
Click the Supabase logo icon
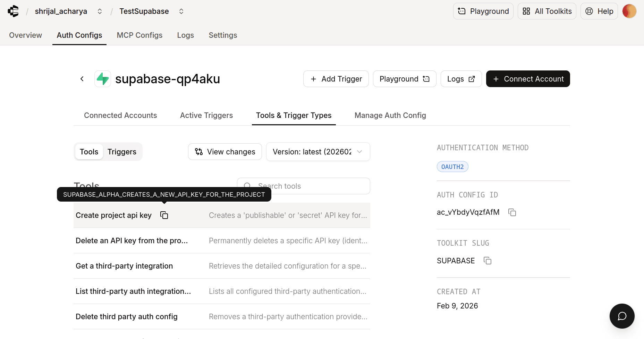point(103,79)
